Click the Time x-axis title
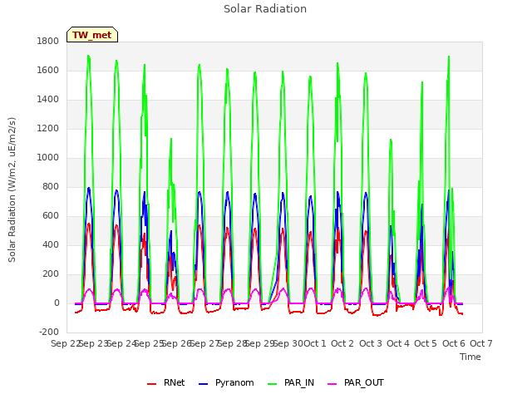Image resolution: width=532 pixels, height=399 pixels. tap(470, 357)
